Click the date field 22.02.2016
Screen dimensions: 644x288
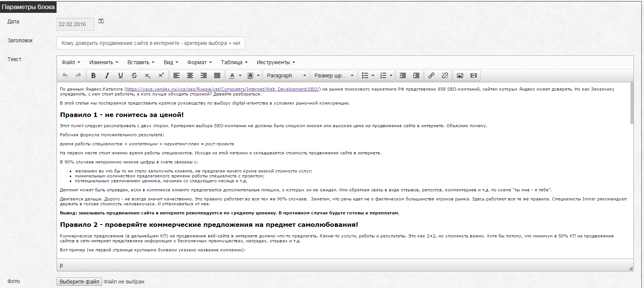[75, 24]
